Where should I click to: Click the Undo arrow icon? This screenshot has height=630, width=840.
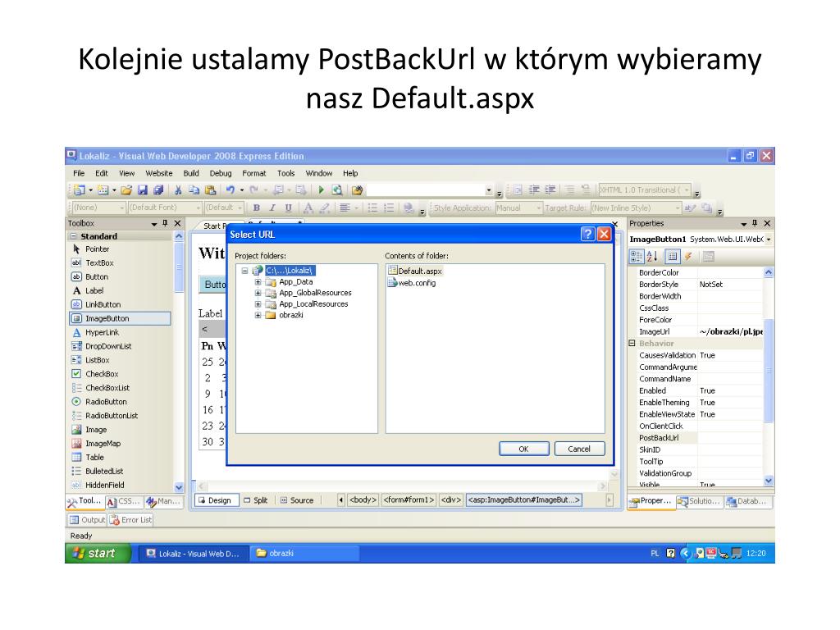[231, 190]
